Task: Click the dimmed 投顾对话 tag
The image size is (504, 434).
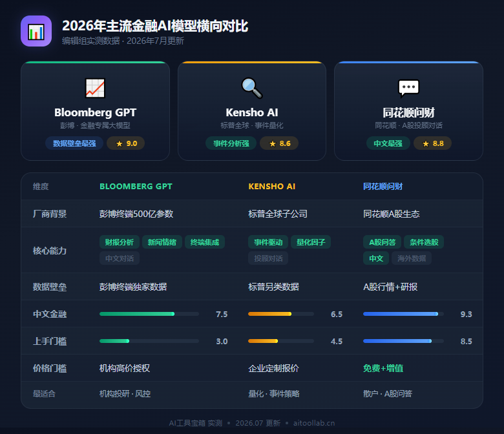Action: pos(268,258)
